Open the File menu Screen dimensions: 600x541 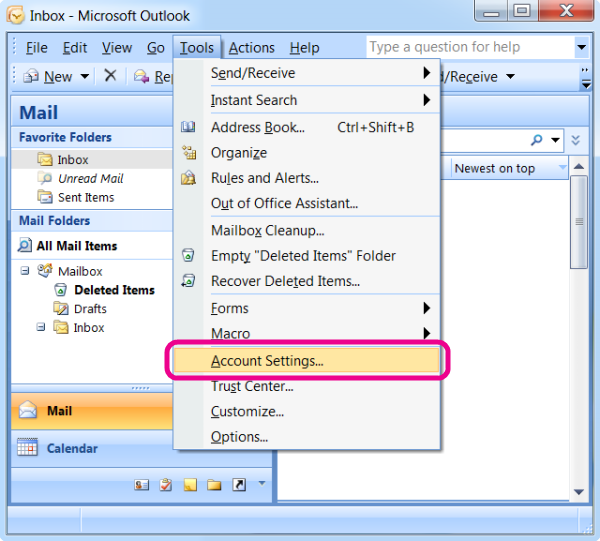point(37,48)
